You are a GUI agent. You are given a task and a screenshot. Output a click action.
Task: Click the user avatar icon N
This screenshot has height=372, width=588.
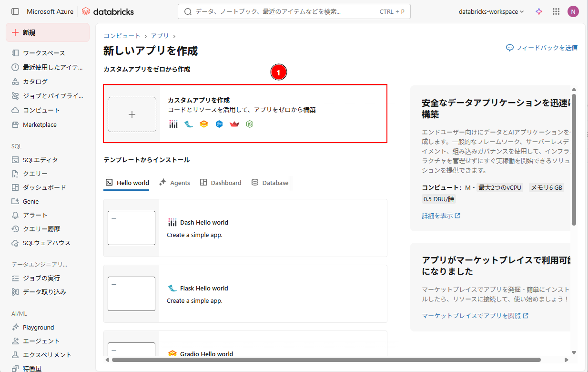(573, 11)
